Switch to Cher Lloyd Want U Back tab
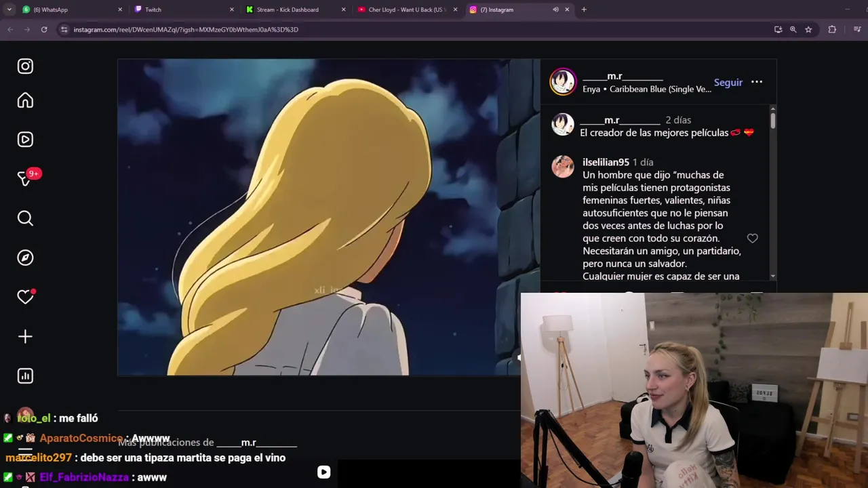 (x=407, y=9)
